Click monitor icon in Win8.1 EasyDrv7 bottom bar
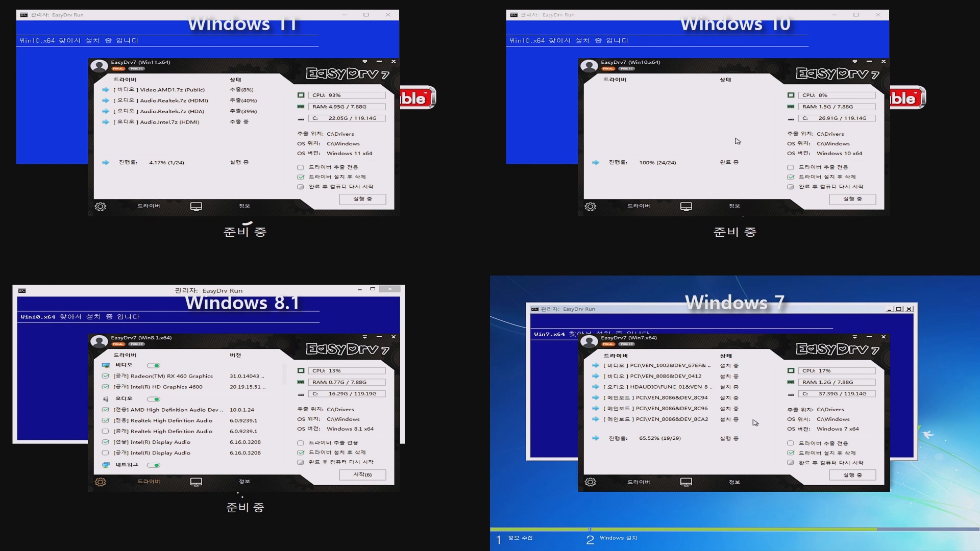 (196, 482)
